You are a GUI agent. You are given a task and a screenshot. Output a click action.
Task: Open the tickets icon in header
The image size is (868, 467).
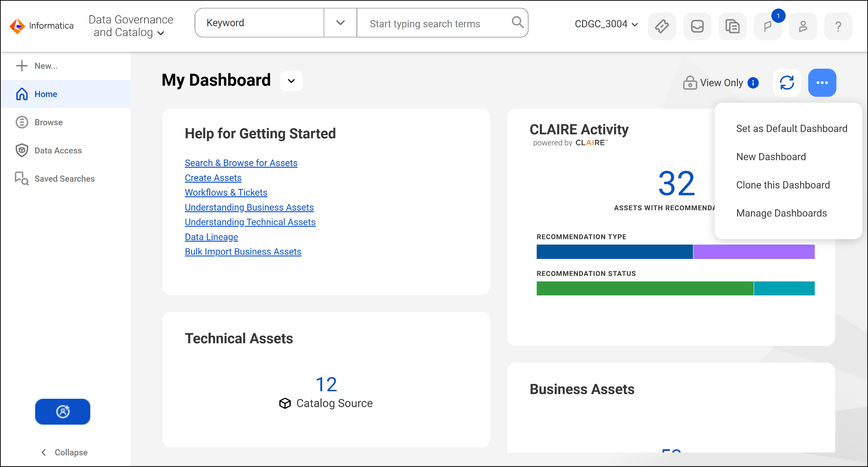pos(662,26)
